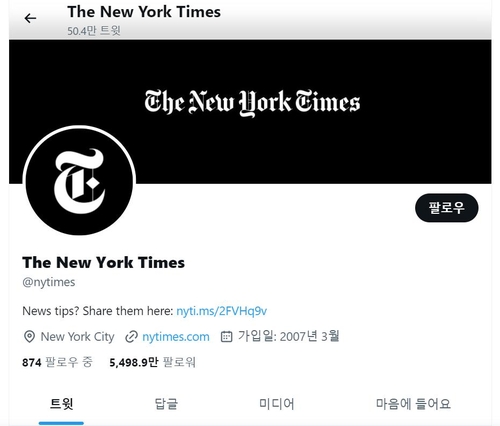500x426 pixels.
Task: Switch to the 미디어 media tab
Action: tap(277, 404)
